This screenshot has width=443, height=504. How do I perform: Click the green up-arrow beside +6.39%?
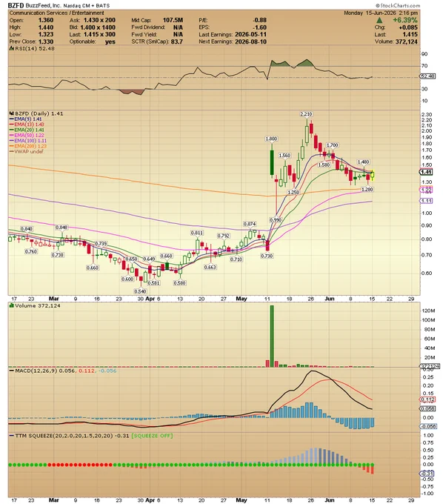click(379, 20)
